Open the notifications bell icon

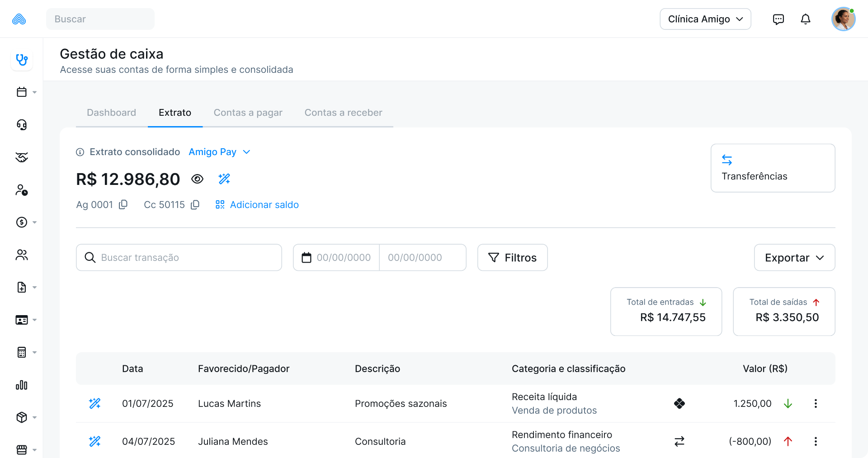[x=806, y=19]
